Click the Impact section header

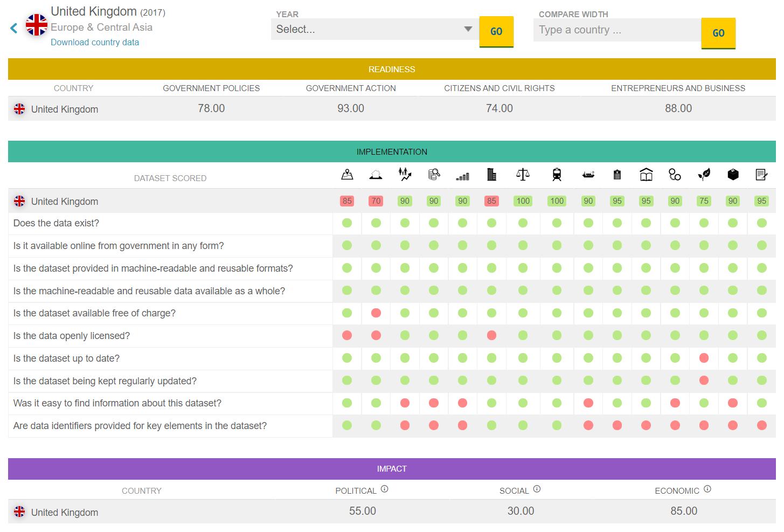click(x=392, y=469)
